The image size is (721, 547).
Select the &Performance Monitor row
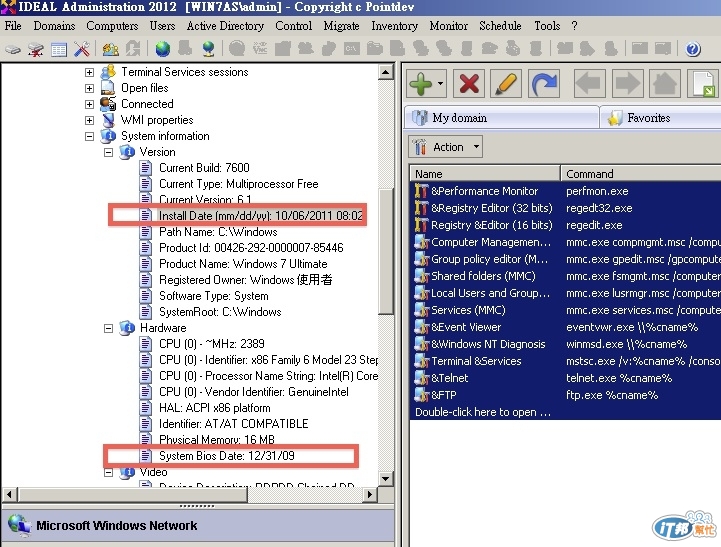(565, 191)
